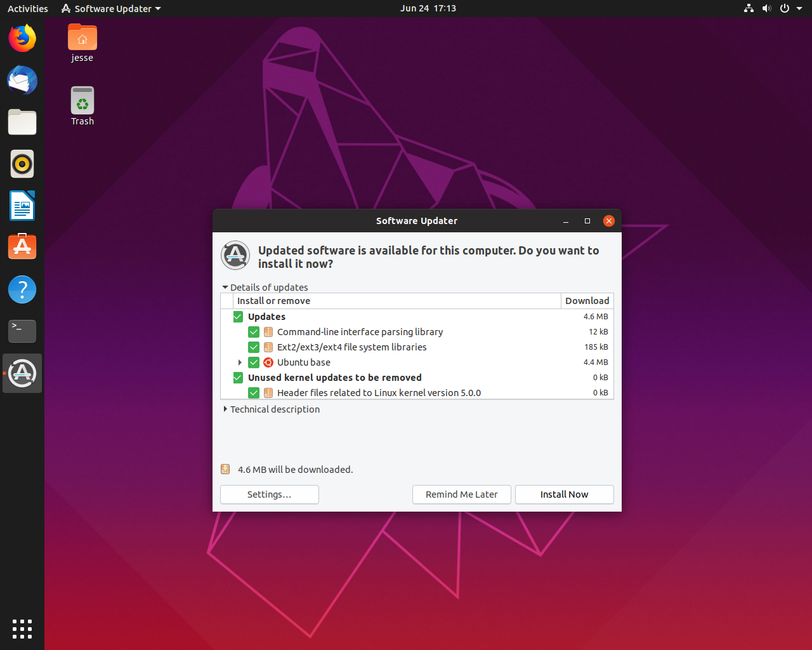
Task: Click the '4.6 MB will be downloaded.' text
Action: tap(296, 470)
